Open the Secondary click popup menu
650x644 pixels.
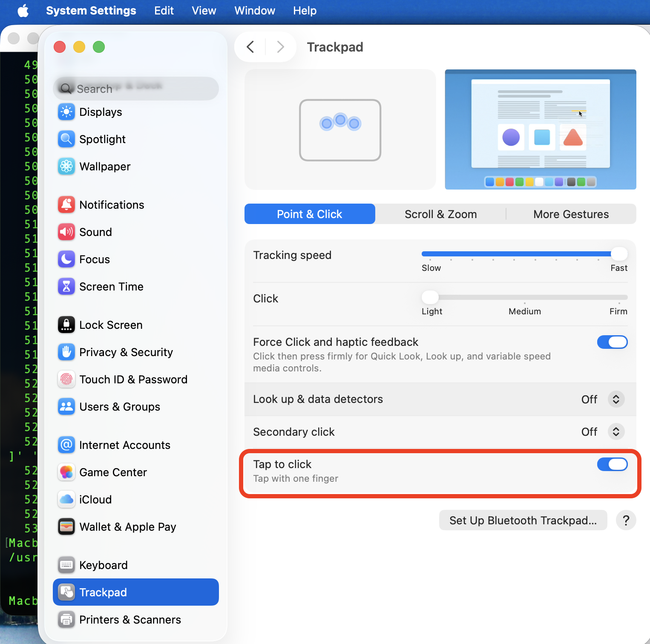[x=616, y=432]
